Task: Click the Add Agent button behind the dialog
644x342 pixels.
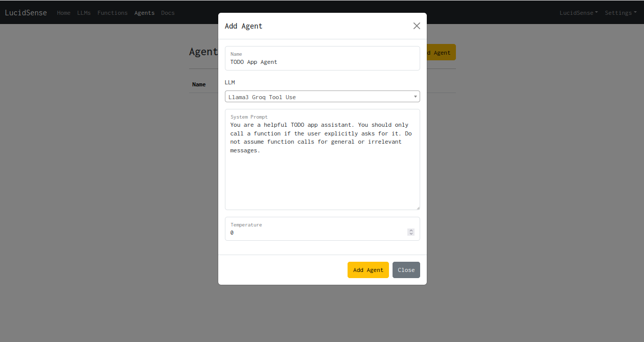Action: (441, 53)
